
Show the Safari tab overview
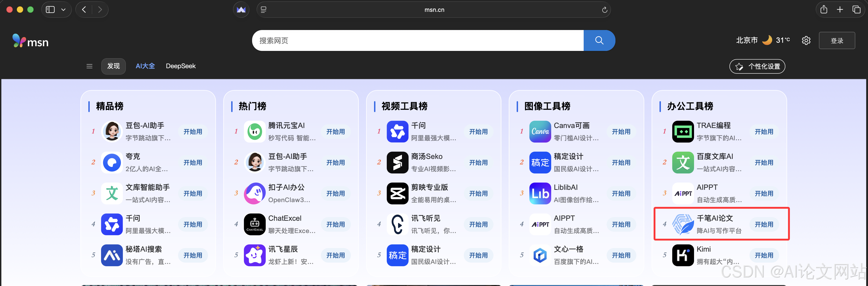pos(856,10)
